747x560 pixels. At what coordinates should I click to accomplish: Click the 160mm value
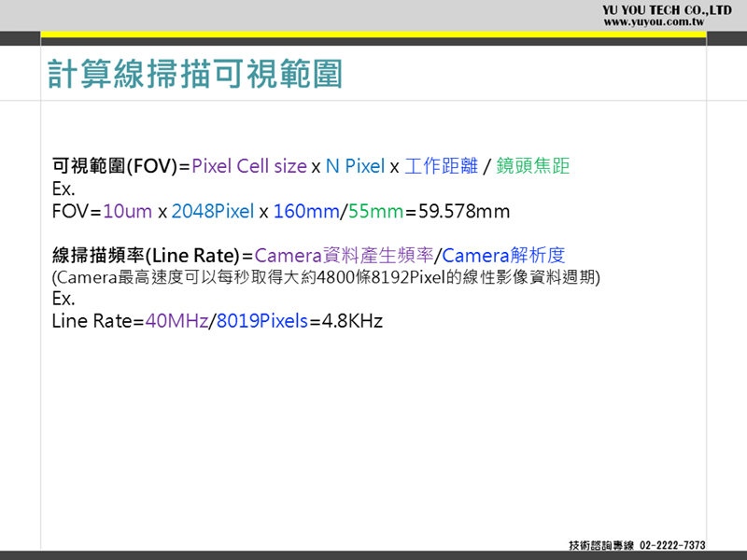pyautogui.click(x=306, y=211)
